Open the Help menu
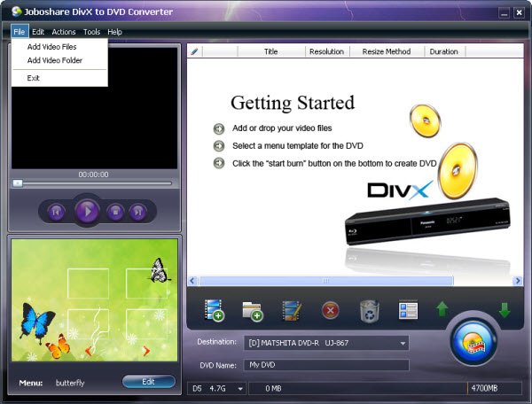The width and height of the screenshot is (532, 404). 114,32
